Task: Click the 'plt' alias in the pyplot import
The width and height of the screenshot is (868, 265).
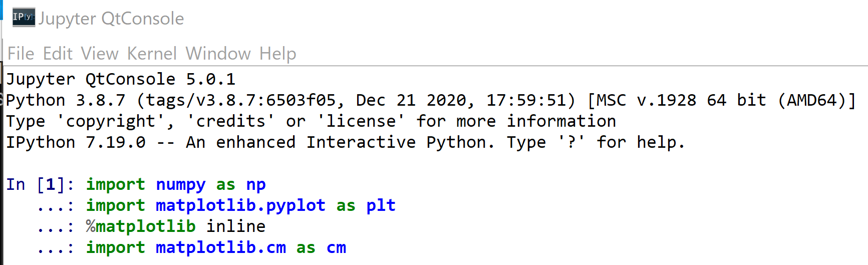Action: click(x=381, y=206)
